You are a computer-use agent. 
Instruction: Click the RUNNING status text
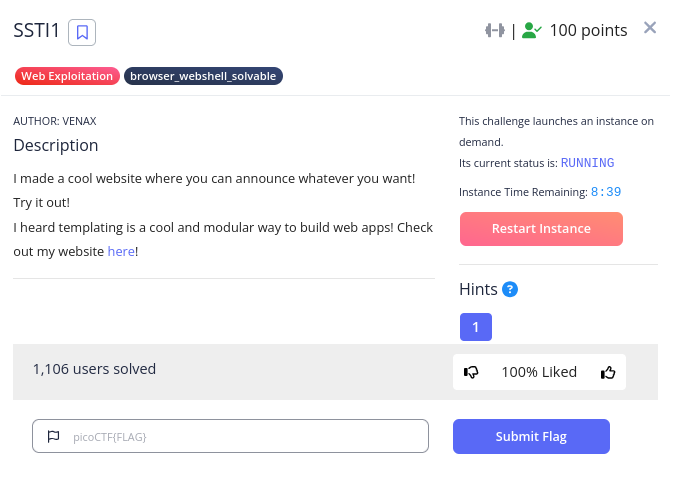pyautogui.click(x=587, y=162)
